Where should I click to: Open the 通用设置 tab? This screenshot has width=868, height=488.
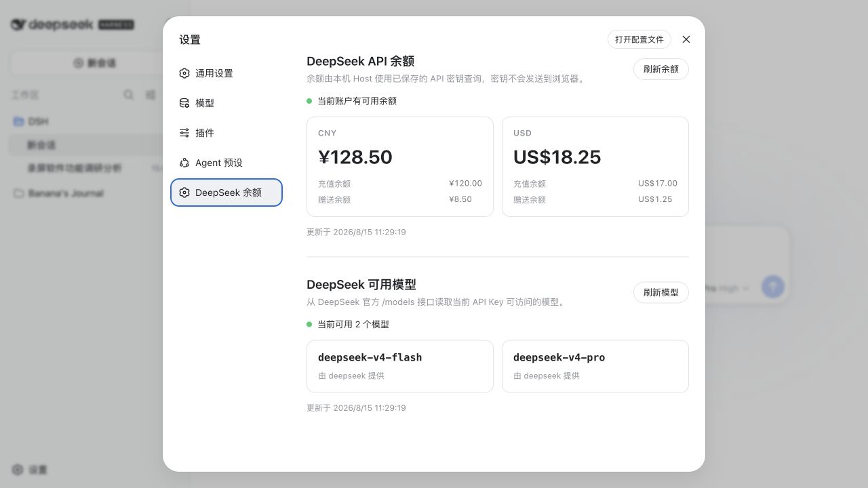pyautogui.click(x=226, y=73)
